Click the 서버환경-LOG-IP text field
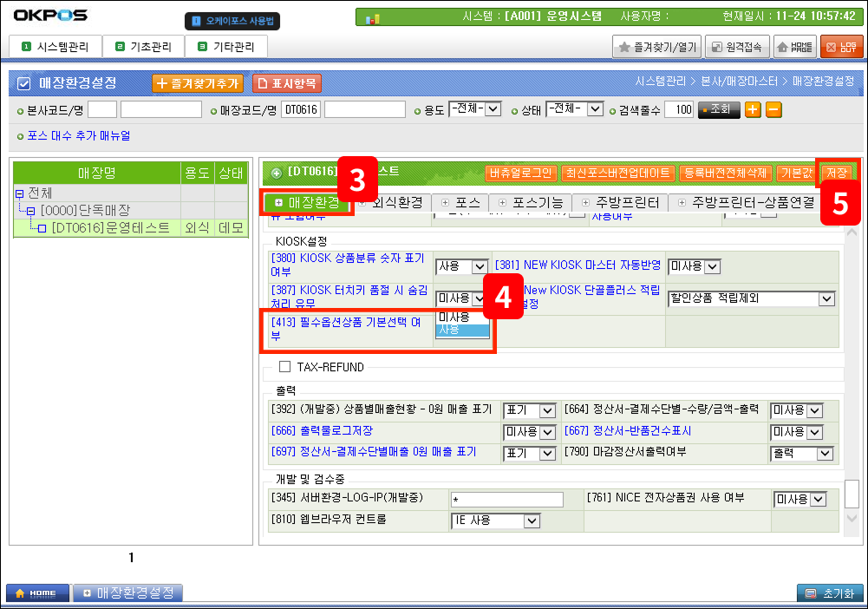The height and width of the screenshot is (609, 868). click(506, 499)
